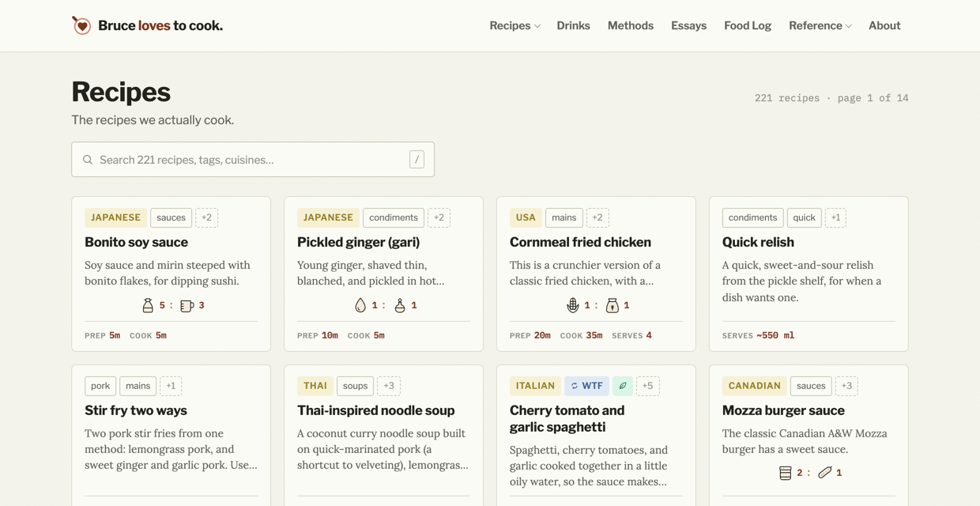Open the Stir fry two ways recipe
The width and height of the screenshot is (980, 506).
click(x=136, y=410)
